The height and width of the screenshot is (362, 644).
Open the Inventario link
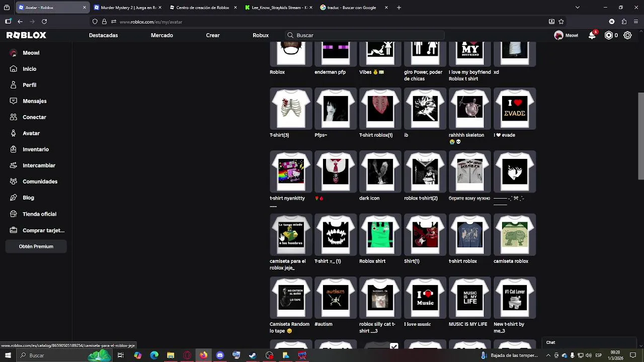point(36,149)
